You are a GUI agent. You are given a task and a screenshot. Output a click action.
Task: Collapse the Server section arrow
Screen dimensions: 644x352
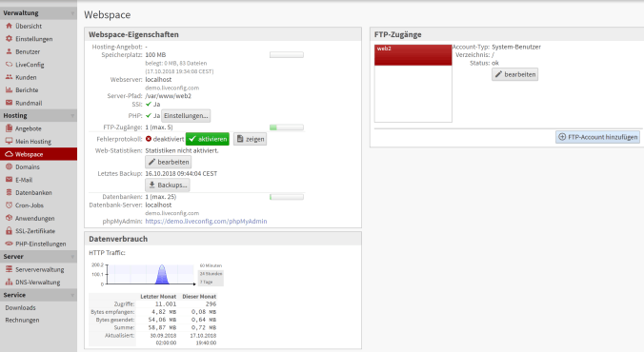(x=72, y=257)
